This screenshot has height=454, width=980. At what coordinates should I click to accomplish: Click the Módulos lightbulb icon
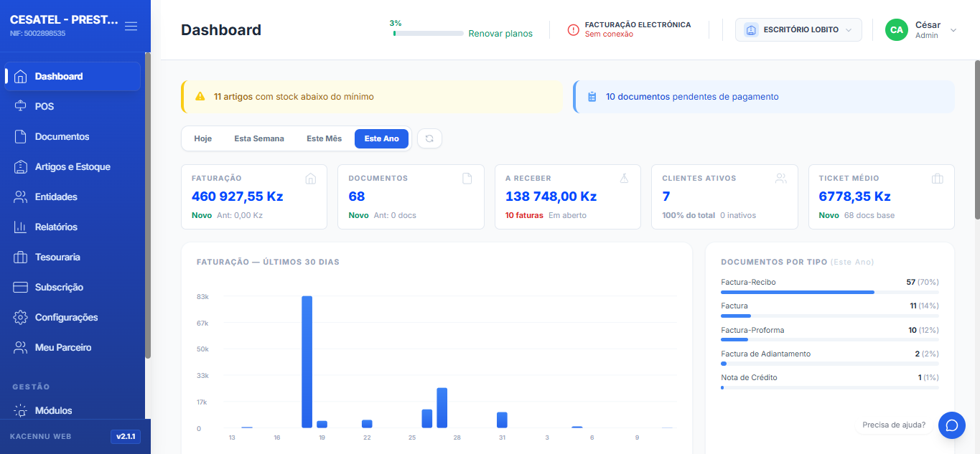(21, 410)
